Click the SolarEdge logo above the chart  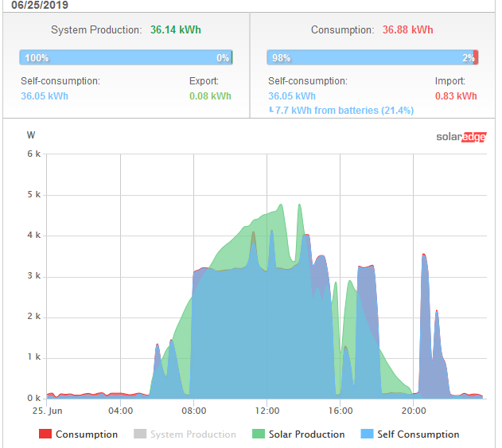tap(461, 136)
